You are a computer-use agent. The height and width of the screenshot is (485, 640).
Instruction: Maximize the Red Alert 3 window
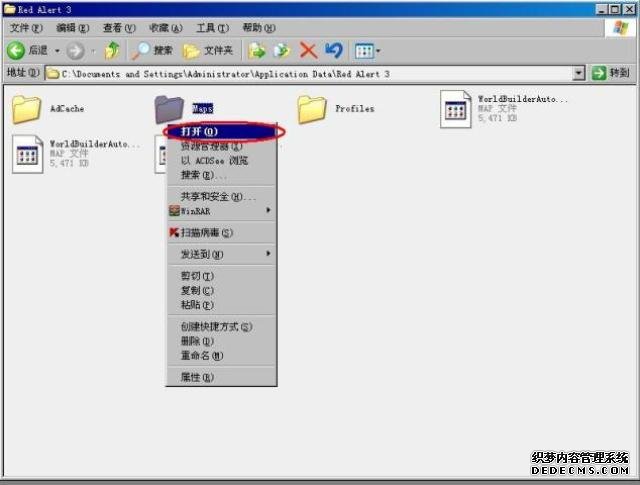pyautogui.click(x=615, y=9)
